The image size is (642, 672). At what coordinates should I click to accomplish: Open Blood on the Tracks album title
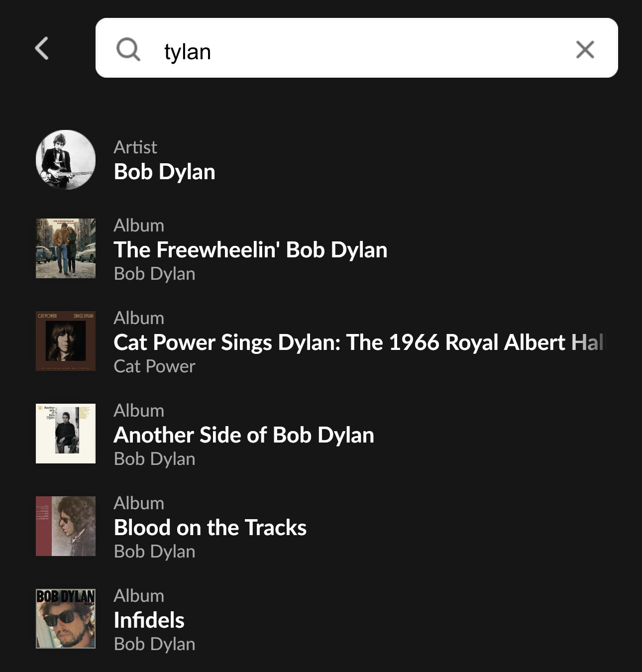(x=210, y=528)
